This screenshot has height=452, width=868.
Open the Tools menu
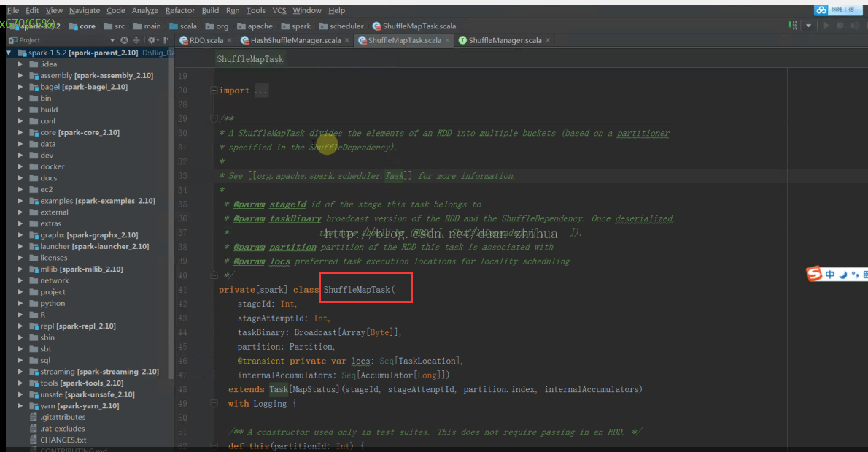click(x=256, y=10)
